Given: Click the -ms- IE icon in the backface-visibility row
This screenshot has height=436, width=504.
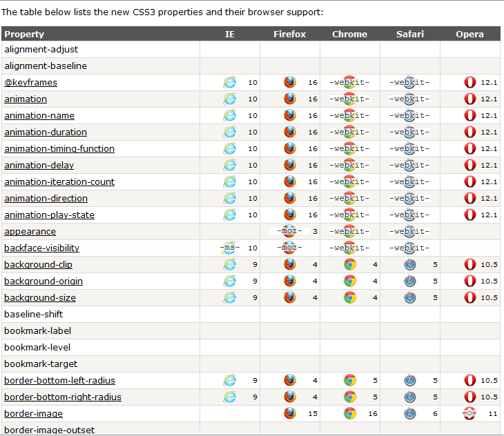Looking at the screenshot, I should 229,248.
